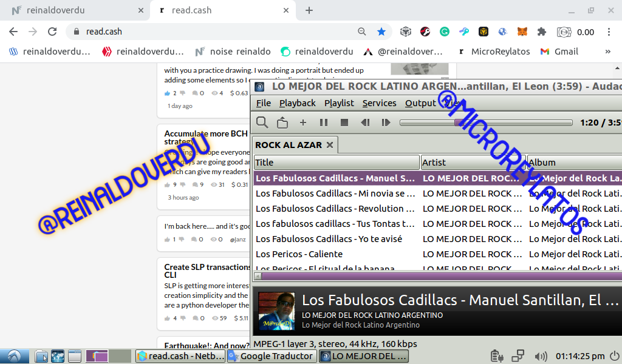This screenshot has width=622, height=364.
Task: Switch to the reinaldoverdu browser tab
Action: [x=75, y=10]
